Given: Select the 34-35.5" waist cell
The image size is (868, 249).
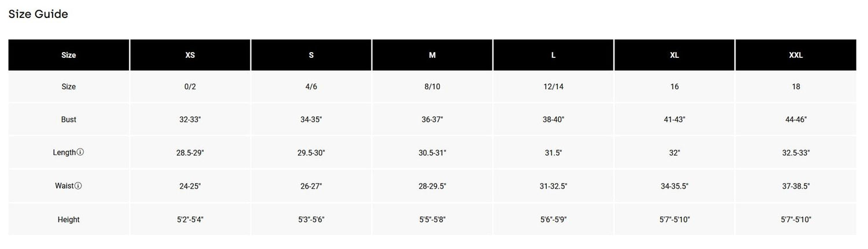Looking at the screenshot, I should tap(675, 186).
